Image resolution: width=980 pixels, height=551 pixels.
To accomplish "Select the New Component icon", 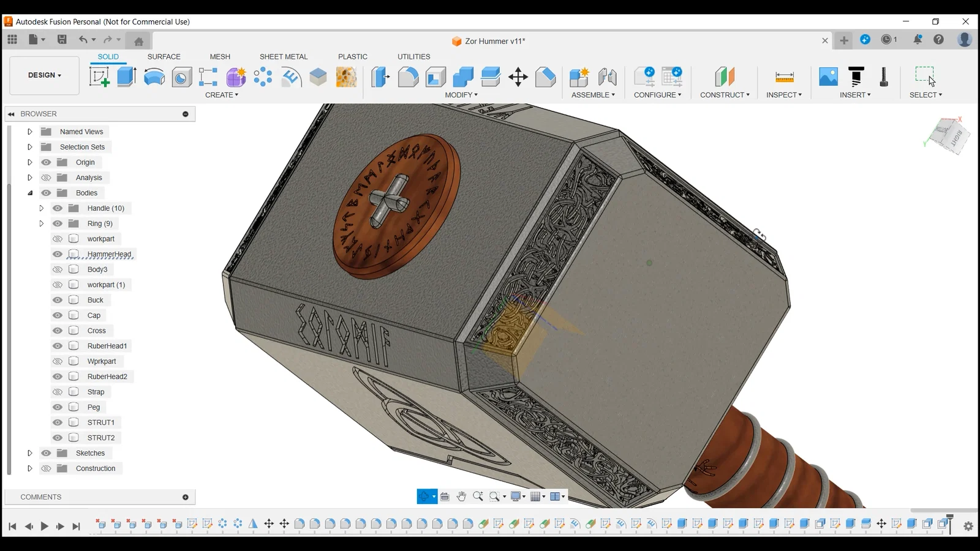I will point(579,77).
